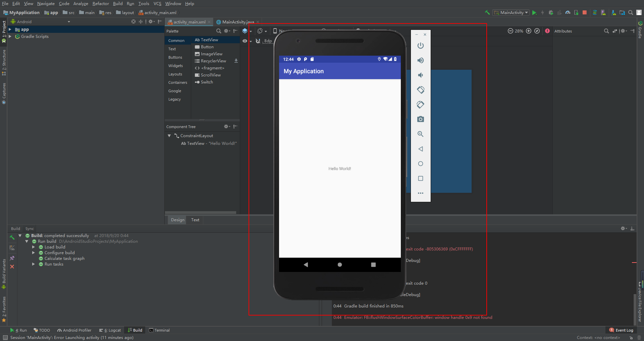Expand Gradle Scripts node
This screenshot has height=341, width=644.
click(x=10, y=36)
